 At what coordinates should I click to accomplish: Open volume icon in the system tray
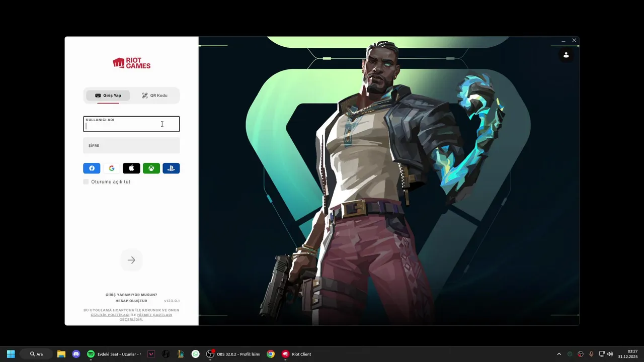[x=610, y=354]
